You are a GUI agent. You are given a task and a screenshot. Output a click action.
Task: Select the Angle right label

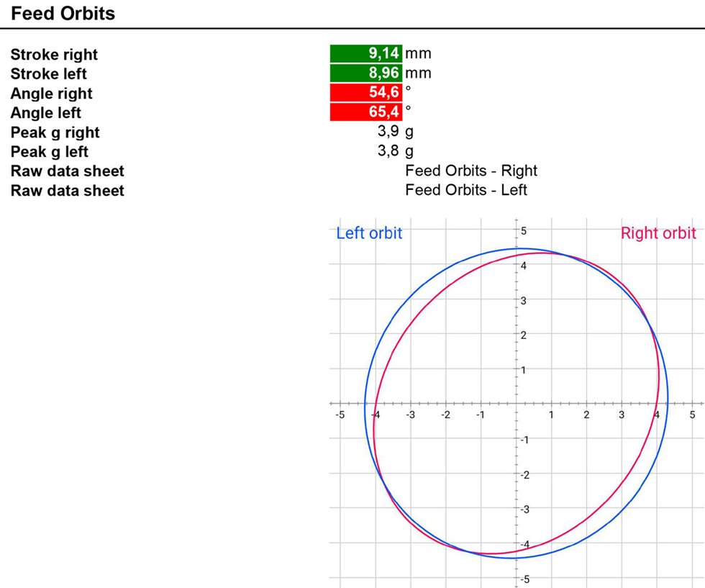point(51,94)
